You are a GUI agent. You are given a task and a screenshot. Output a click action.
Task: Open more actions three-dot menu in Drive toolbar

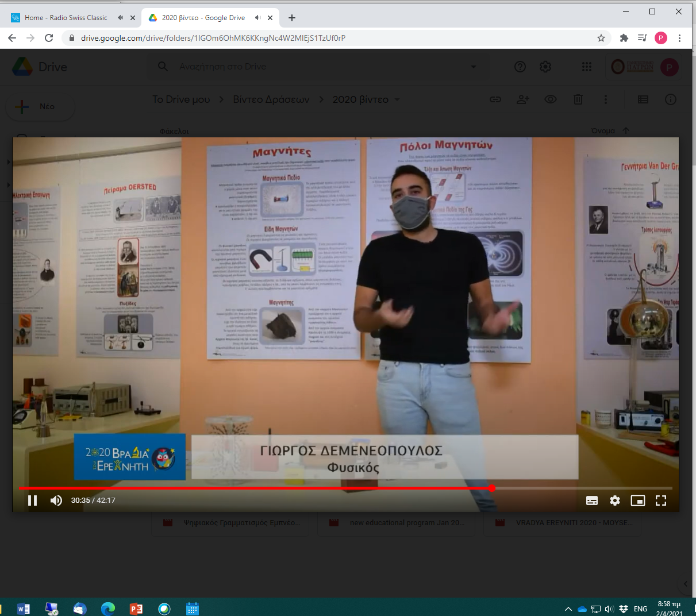click(x=606, y=99)
